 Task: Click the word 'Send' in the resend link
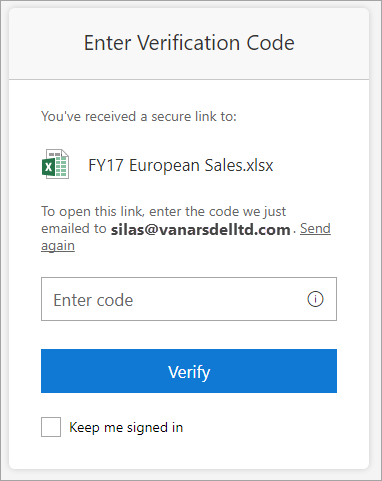click(x=315, y=229)
